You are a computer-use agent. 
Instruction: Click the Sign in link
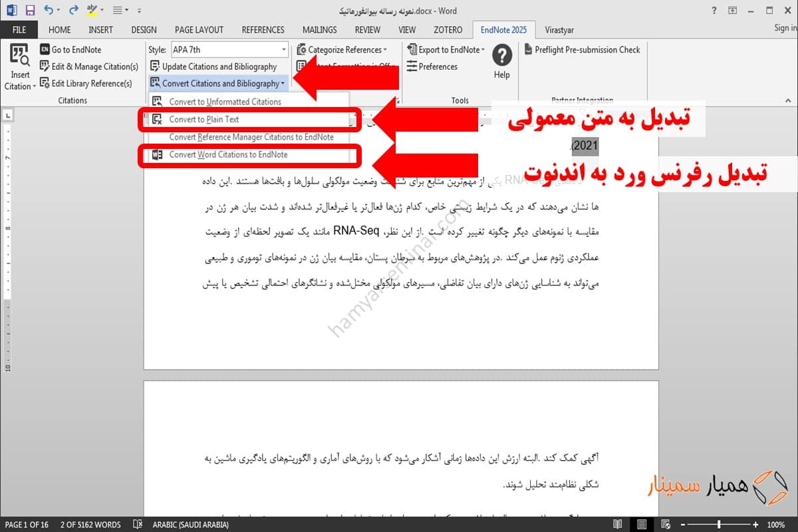tap(785, 28)
